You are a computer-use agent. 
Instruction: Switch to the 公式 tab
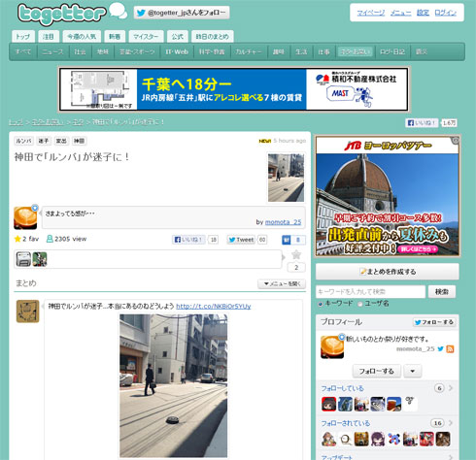(178, 37)
